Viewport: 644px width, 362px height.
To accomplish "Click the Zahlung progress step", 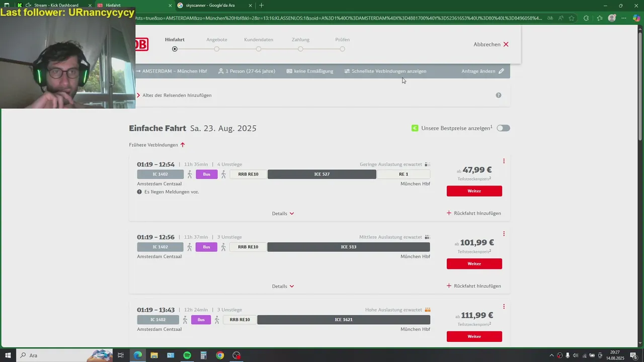I will pyautogui.click(x=300, y=43).
